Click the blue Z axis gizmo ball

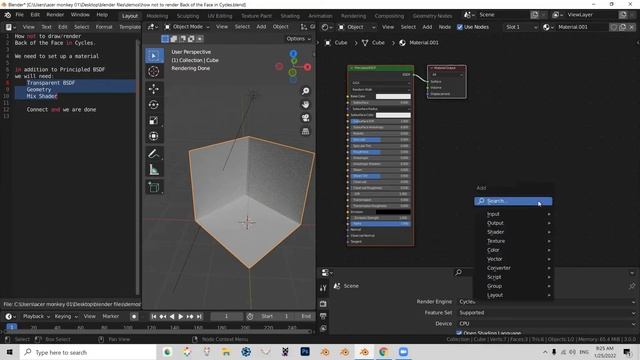tap(293, 54)
